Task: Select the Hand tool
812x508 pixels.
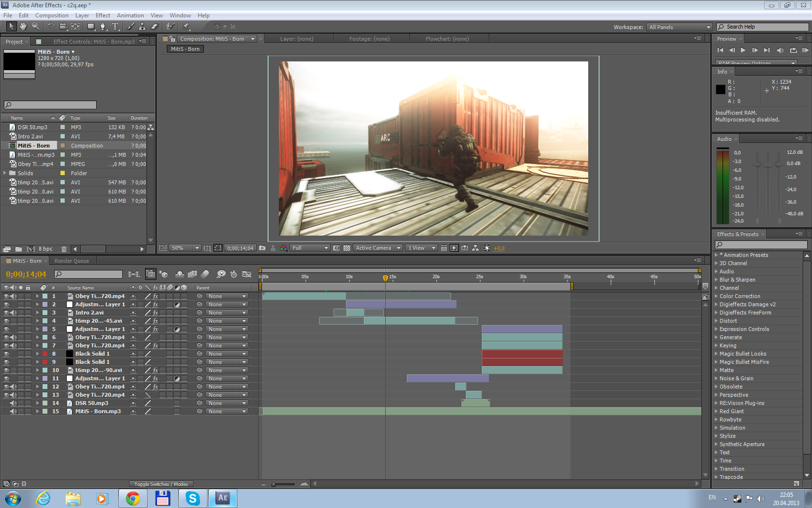Action: click(x=23, y=27)
